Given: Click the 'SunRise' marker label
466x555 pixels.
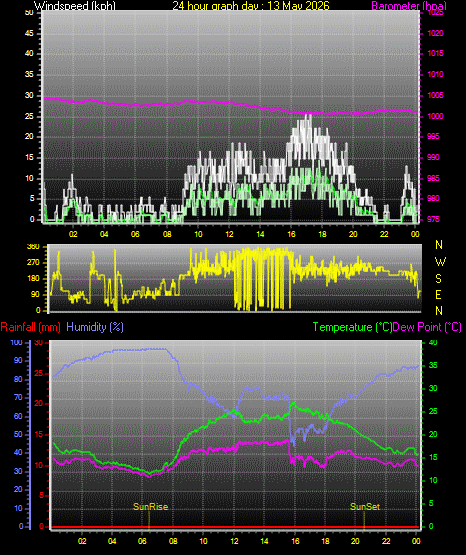Looking at the screenshot, I should 150,507.
